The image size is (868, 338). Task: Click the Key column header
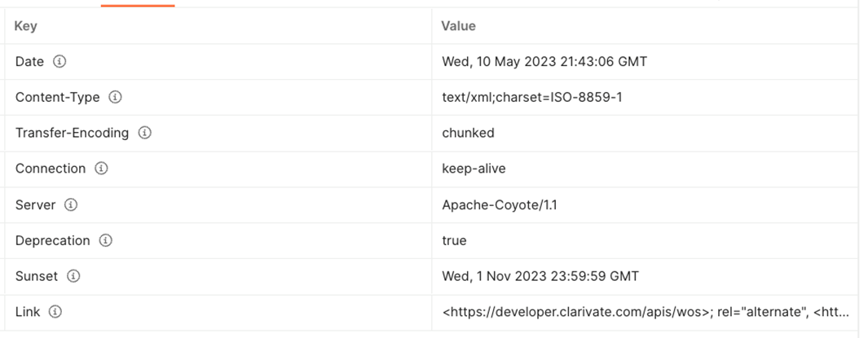(25, 26)
